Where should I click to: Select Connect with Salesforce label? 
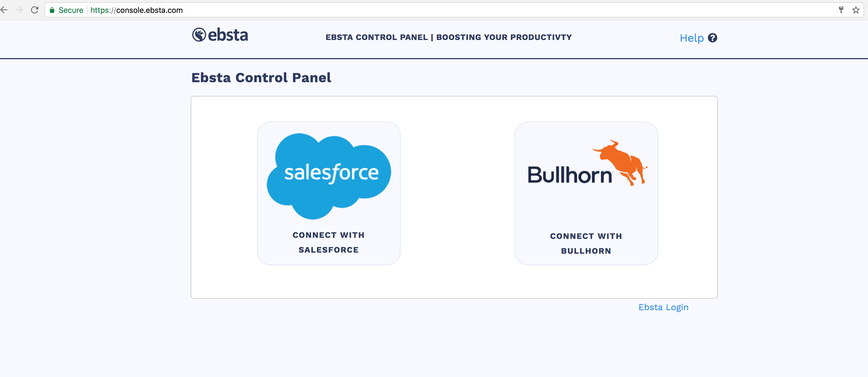pos(329,242)
